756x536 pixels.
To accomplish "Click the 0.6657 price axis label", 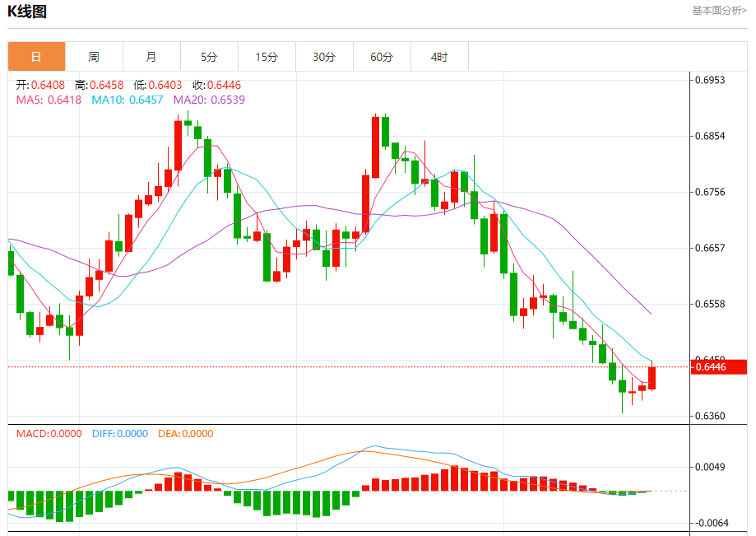I will 710,248.
